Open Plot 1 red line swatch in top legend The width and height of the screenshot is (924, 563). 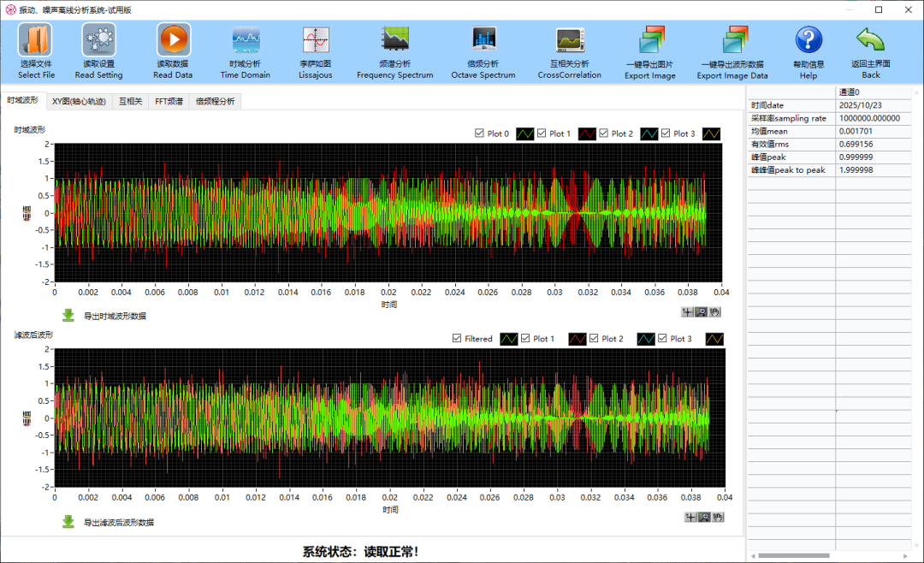(587, 133)
